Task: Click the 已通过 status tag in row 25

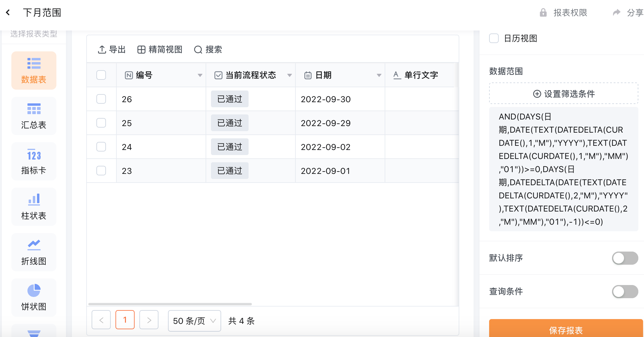Action: point(230,123)
